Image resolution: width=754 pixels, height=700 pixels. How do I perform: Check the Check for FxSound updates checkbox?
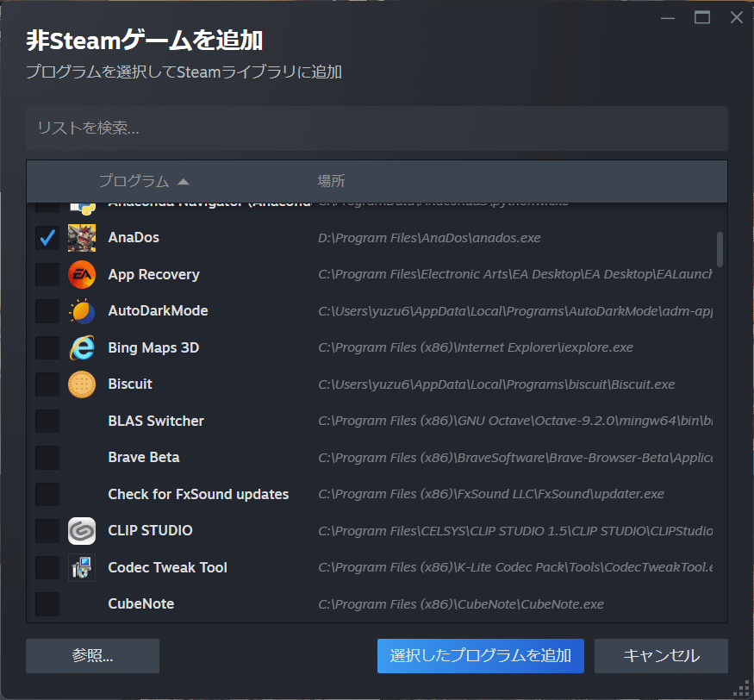47,494
